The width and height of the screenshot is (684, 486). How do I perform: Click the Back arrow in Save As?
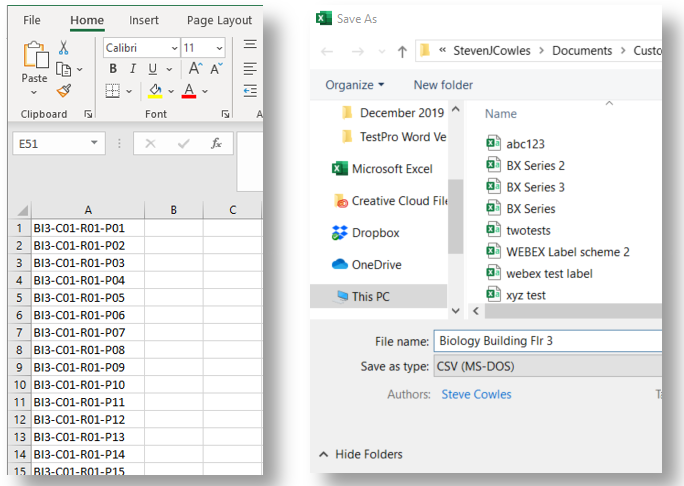(327, 51)
